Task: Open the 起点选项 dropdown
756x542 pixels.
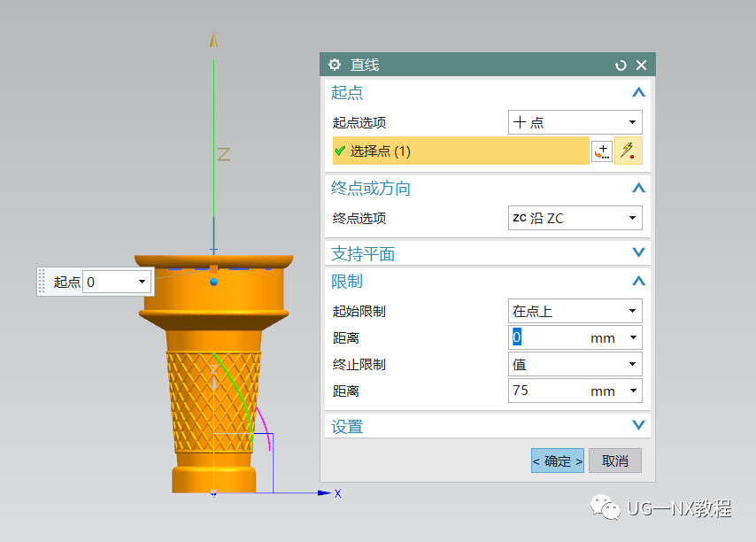Action: (575, 122)
